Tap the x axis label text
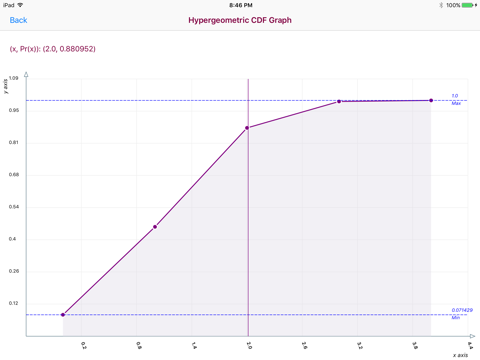 click(460, 355)
